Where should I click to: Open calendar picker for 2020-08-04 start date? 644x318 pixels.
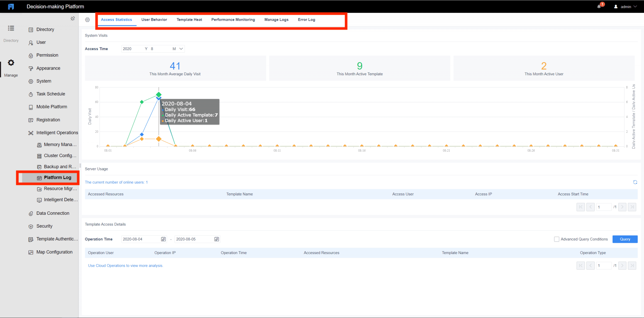coord(163,239)
